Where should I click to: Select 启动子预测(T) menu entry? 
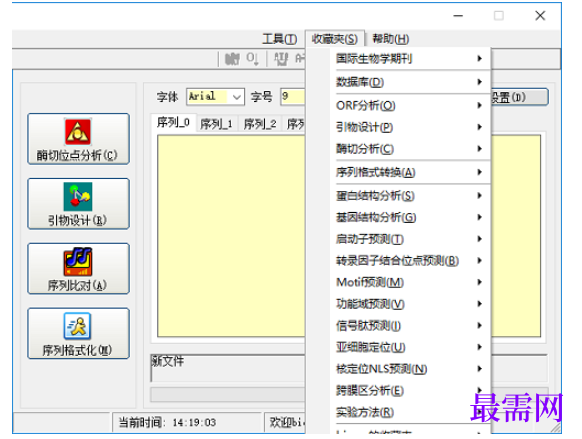pyautogui.click(x=410, y=239)
